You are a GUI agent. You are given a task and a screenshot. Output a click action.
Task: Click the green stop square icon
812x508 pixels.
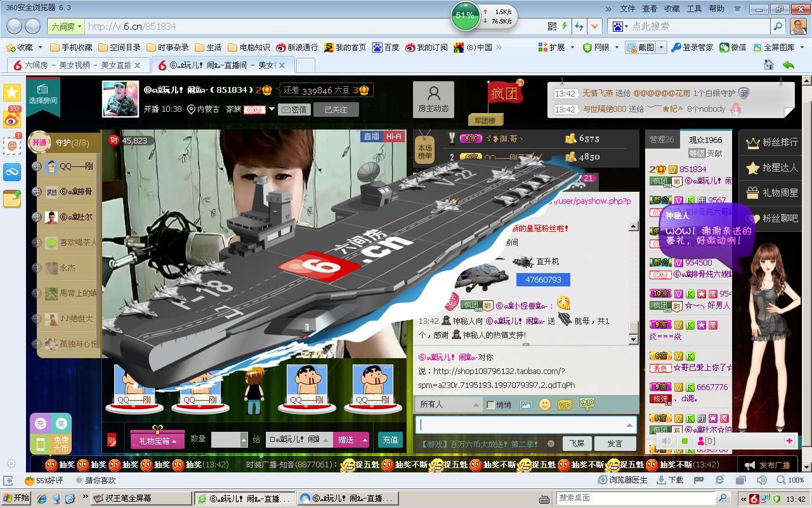(684, 441)
